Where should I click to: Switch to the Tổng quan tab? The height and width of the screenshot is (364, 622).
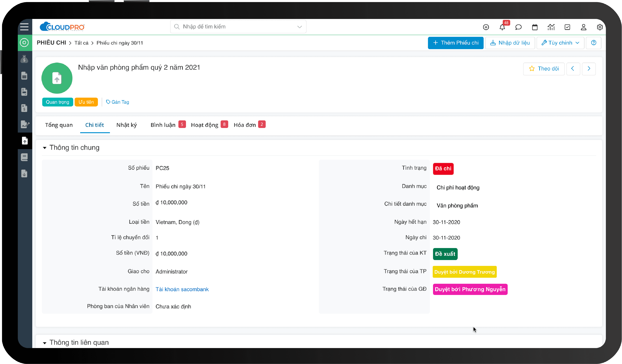click(x=59, y=125)
